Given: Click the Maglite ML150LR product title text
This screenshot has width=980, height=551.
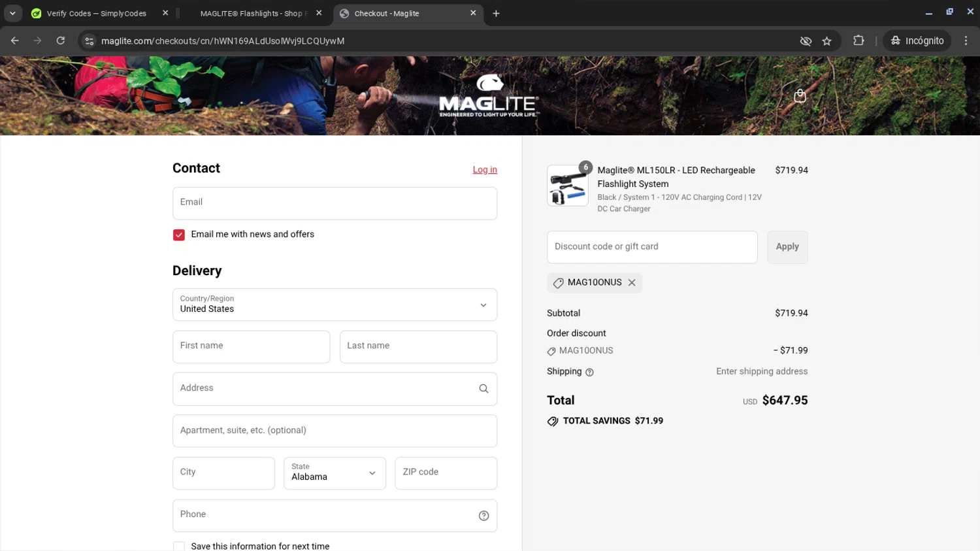Looking at the screenshot, I should click(676, 177).
